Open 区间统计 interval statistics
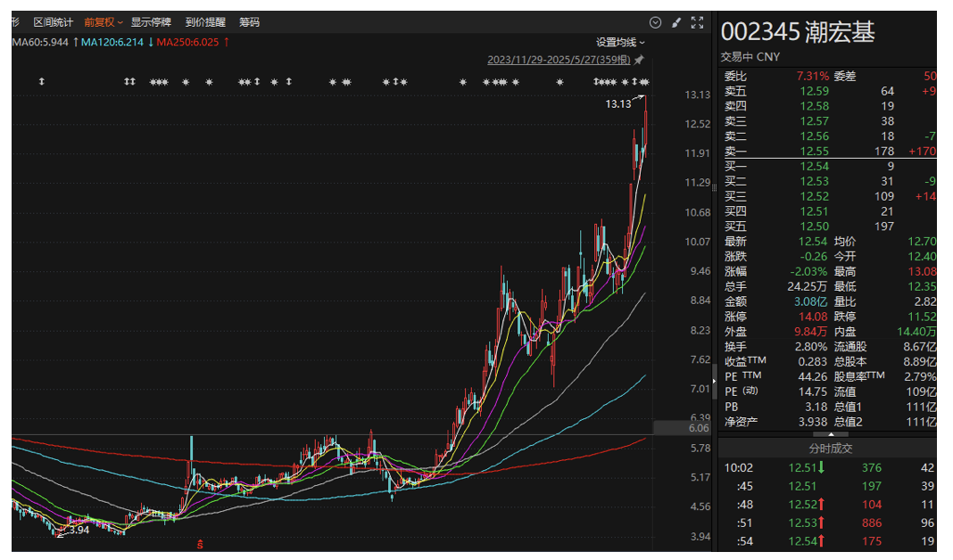Screen dimensions: 953x560 point(53,22)
